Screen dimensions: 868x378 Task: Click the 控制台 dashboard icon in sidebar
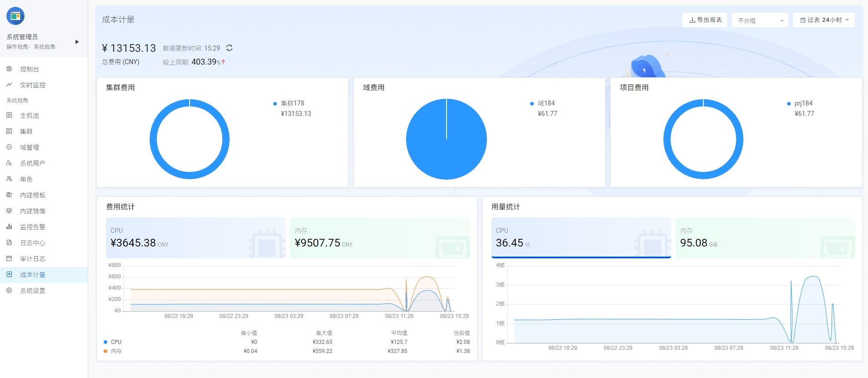point(9,69)
